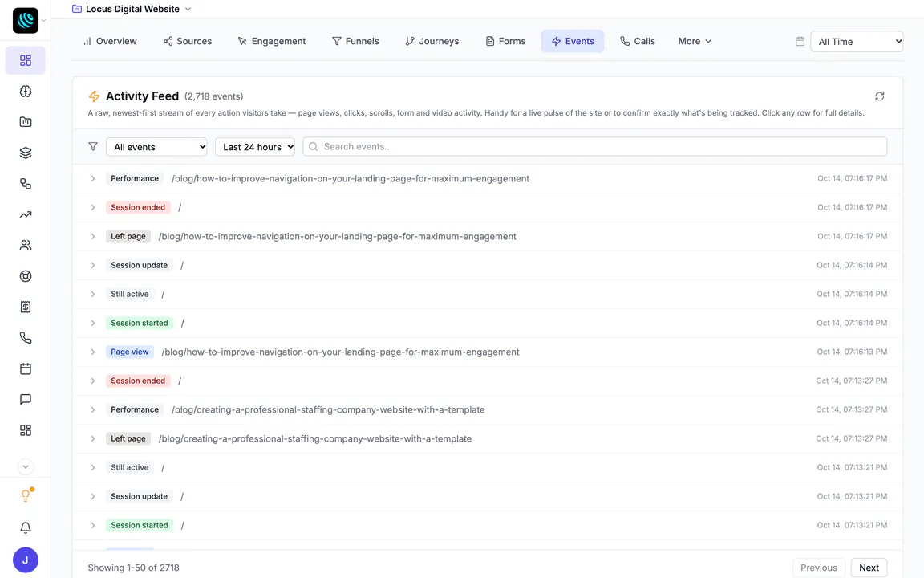Open the notifications bell icon

[26, 528]
